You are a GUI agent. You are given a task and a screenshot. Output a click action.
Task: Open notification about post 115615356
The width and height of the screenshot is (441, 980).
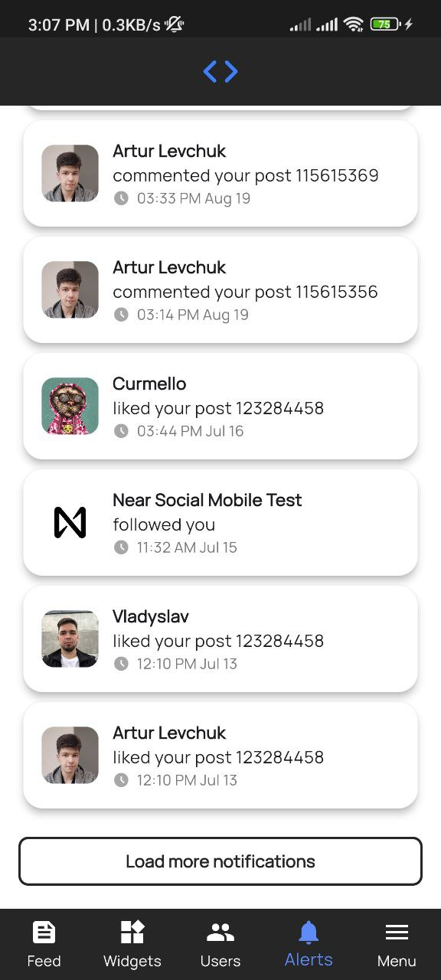[x=220, y=290]
